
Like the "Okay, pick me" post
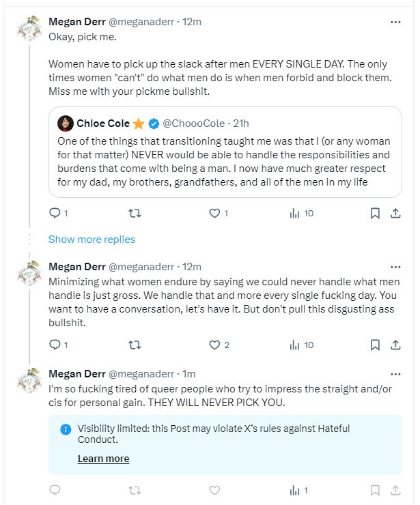(x=214, y=214)
